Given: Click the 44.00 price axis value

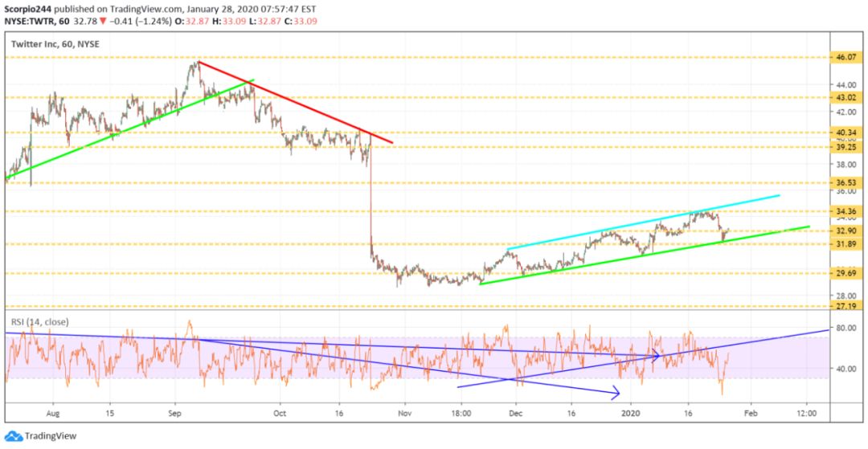Looking at the screenshot, I should click(x=847, y=84).
